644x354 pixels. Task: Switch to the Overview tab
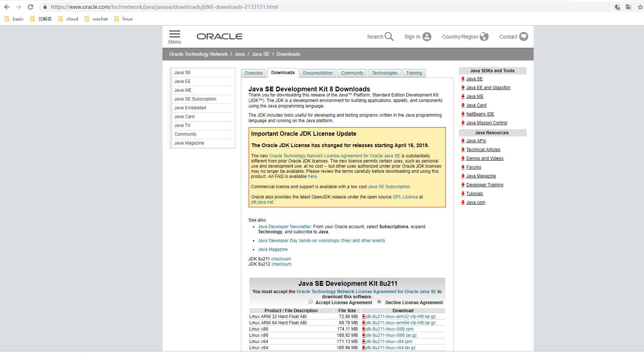click(x=254, y=73)
